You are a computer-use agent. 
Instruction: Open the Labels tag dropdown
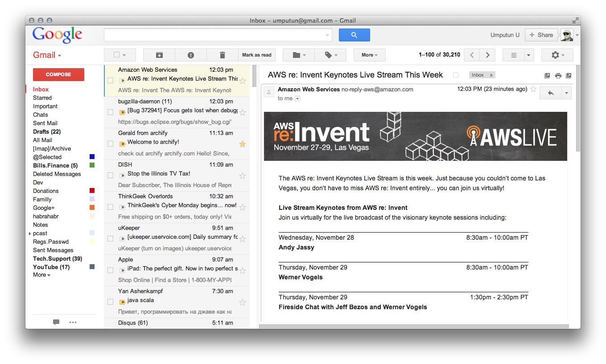pyautogui.click(x=330, y=55)
